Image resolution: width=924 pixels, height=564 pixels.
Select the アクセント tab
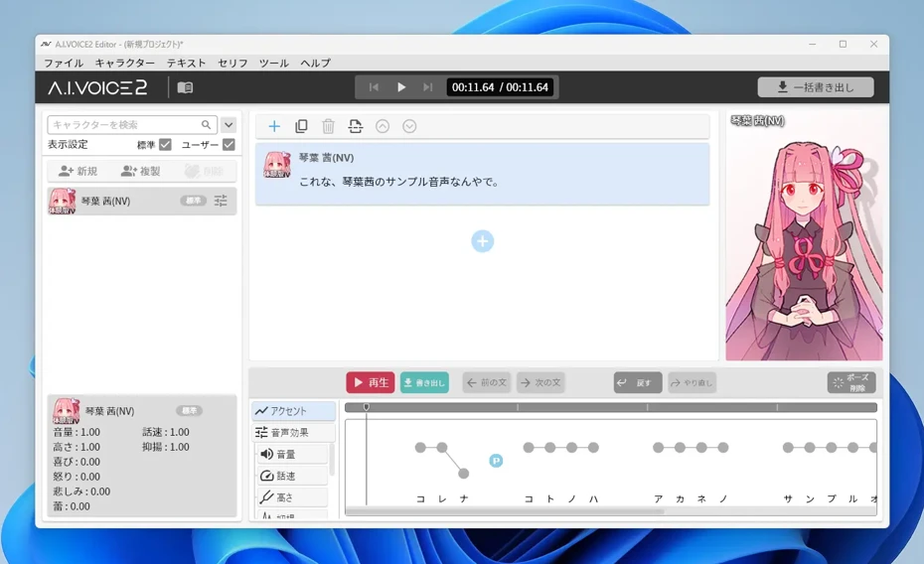tap(294, 411)
